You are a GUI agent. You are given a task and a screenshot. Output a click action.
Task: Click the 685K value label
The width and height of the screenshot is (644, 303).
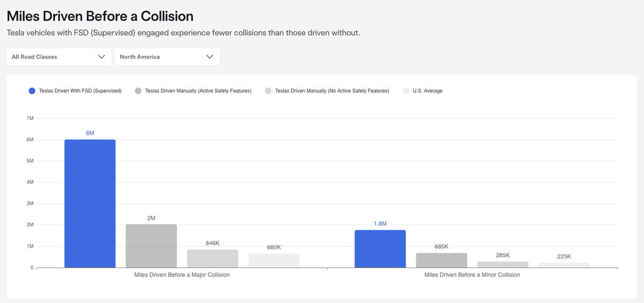pos(442,246)
